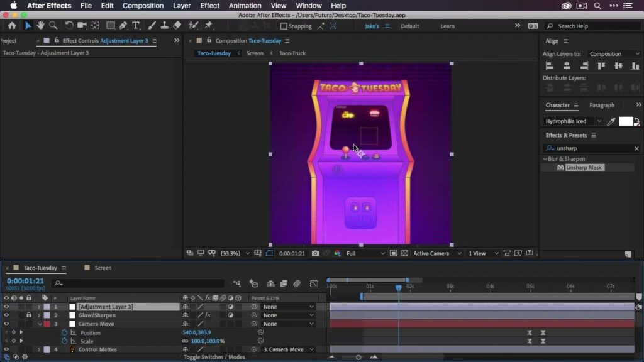The width and height of the screenshot is (644, 362).
Task: Select the Clone Stamp tool
Action: pyautogui.click(x=164, y=26)
